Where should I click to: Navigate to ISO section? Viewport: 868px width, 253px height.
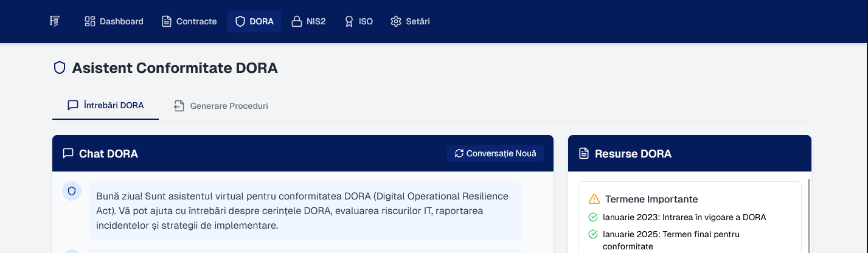pyautogui.click(x=359, y=21)
